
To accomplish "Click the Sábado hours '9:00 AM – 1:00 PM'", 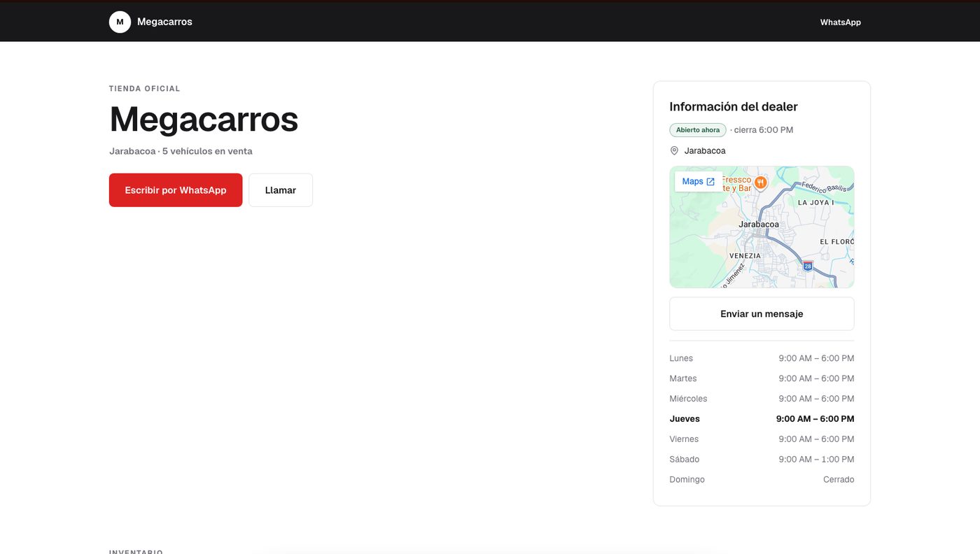I will coord(816,460).
